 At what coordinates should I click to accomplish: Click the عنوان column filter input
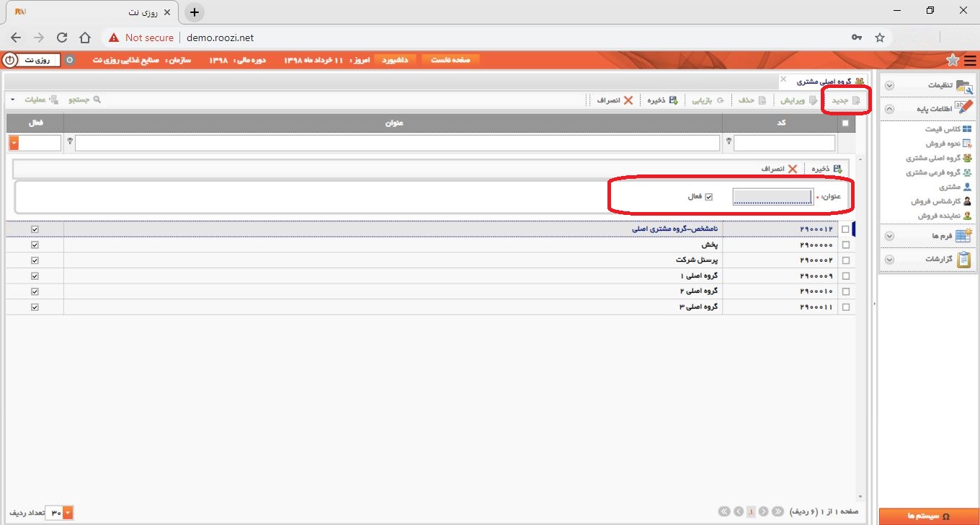pyautogui.click(x=397, y=143)
